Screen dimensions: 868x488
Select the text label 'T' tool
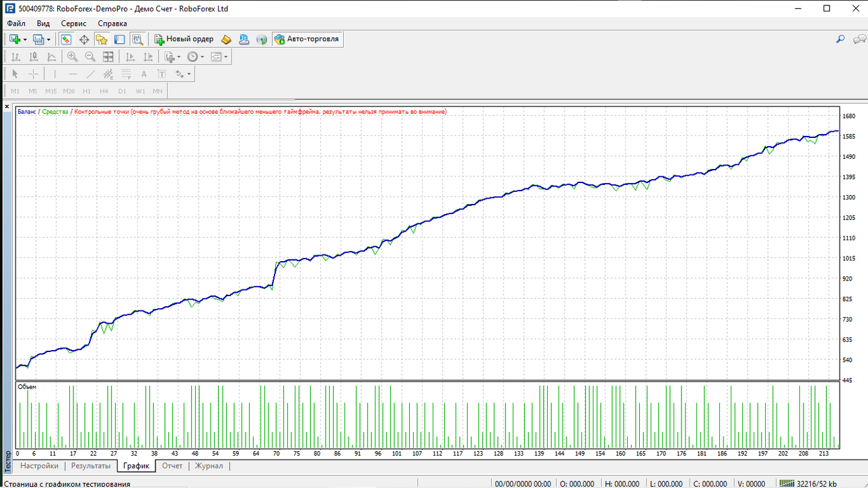(161, 74)
